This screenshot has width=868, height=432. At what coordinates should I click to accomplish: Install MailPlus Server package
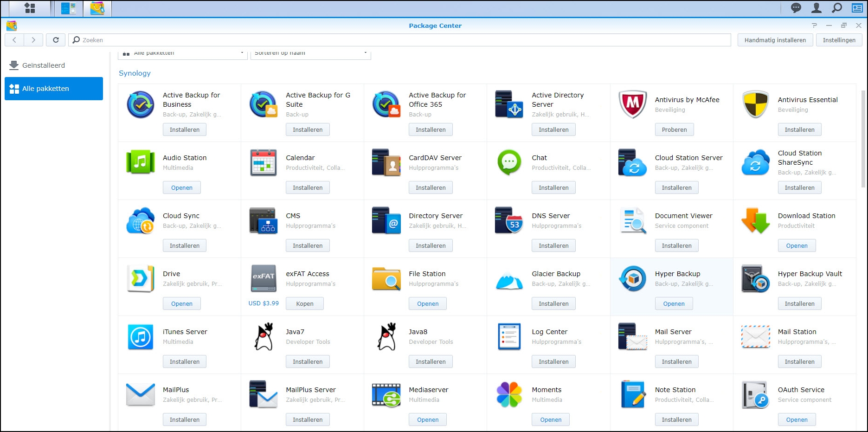[x=308, y=420]
